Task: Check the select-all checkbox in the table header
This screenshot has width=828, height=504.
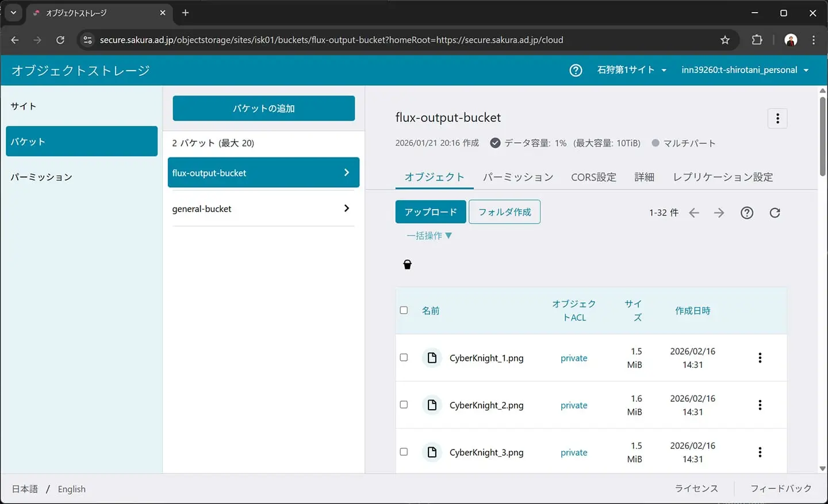Action: pyautogui.click(x=404, y=310)
